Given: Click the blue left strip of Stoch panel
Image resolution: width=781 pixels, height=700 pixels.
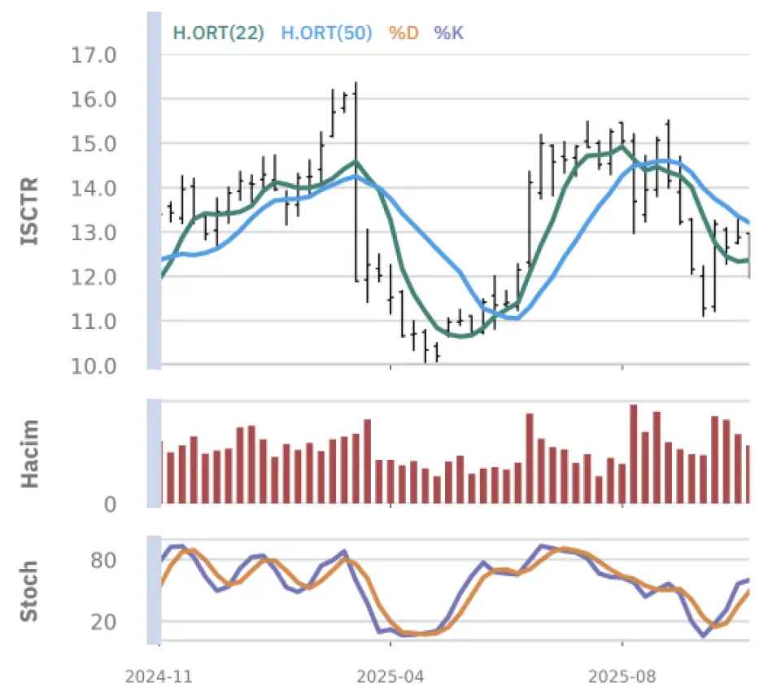Looking at the screenshot, I should click(x=154, y=590).
